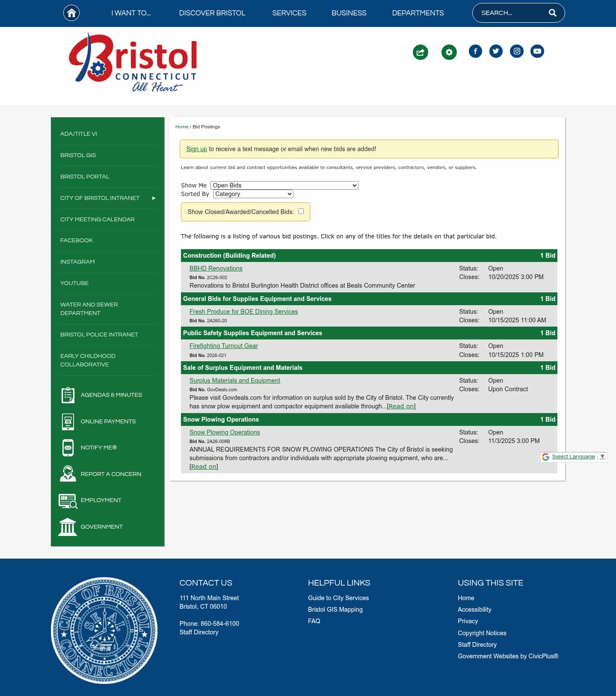
Task: Open the Show Me dropdown
Action: point(284,185)
